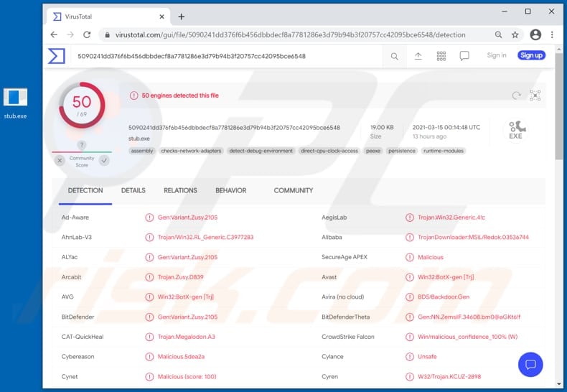Go back with browser back arrow
Screen dimensions: 567x392
pos(54,34)
